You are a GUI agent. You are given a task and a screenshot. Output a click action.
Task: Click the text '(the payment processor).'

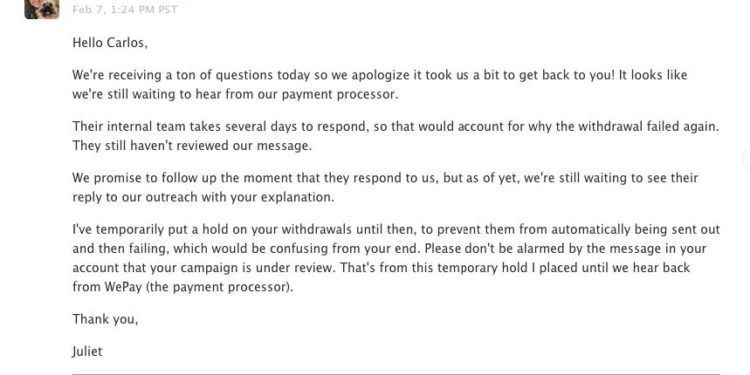click(220, 287)
